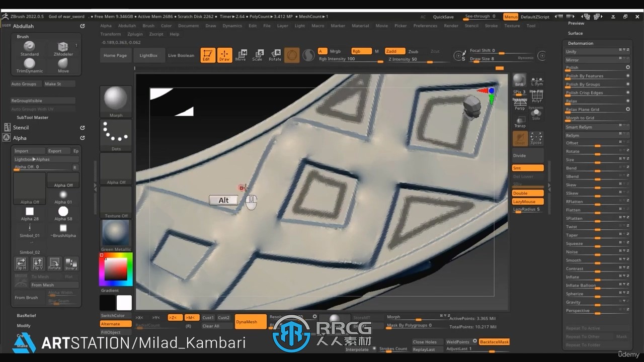
Task: Pick a color in the color picker square
Action: 115,269
